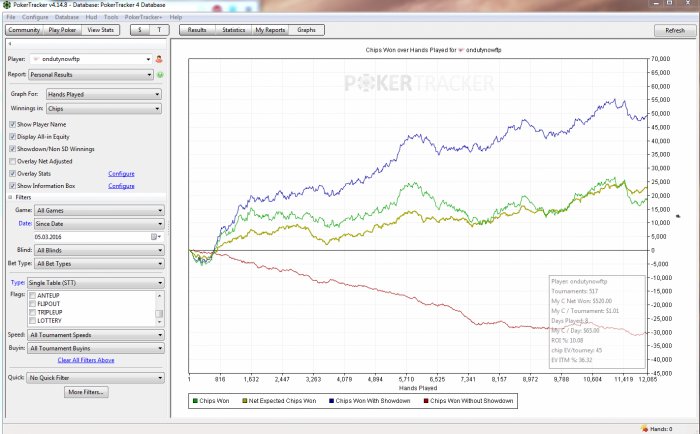Viewport: 700px width, 434px height.
Task: Toggle Show Player Name checkbox
Action: tap(12, 124)
